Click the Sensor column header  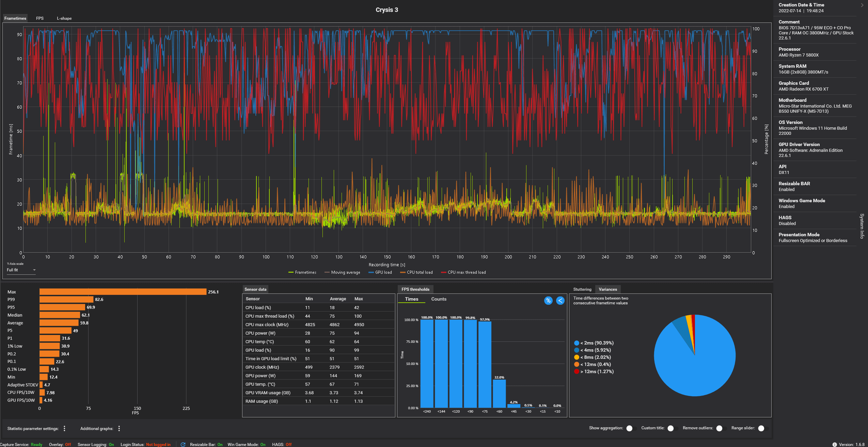[x=253, y=299]
